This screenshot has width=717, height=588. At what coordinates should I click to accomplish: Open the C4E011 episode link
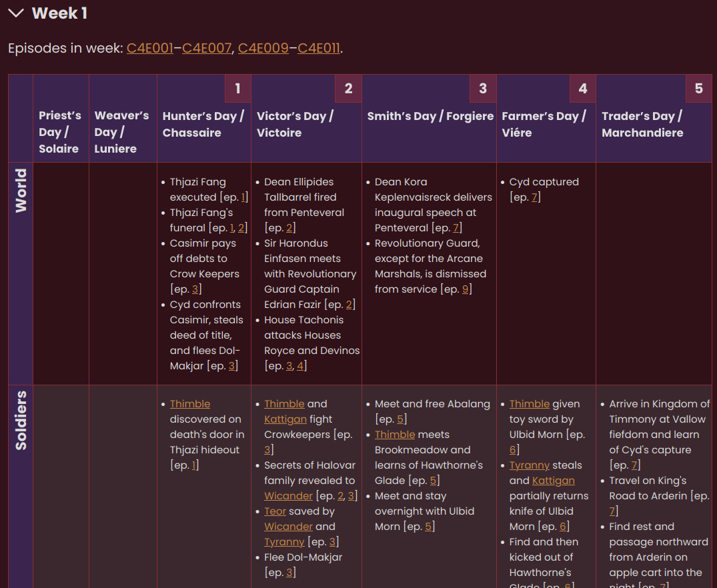coord(319,48)
